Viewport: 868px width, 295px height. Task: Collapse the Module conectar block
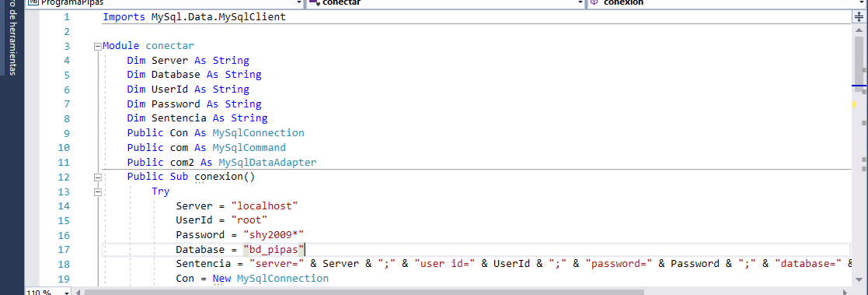click(x=98, y=46)
